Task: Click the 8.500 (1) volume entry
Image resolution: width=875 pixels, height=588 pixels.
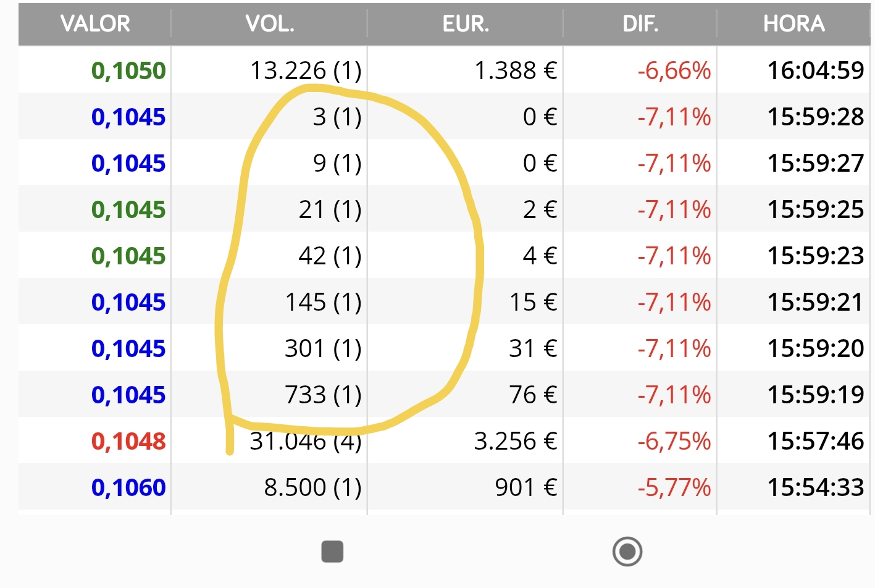Action: [313, 488]
